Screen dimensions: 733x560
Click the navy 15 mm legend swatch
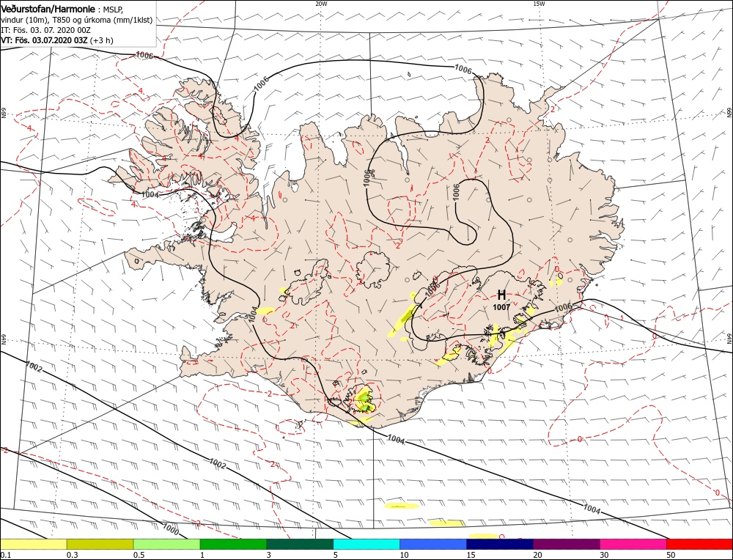500,544
